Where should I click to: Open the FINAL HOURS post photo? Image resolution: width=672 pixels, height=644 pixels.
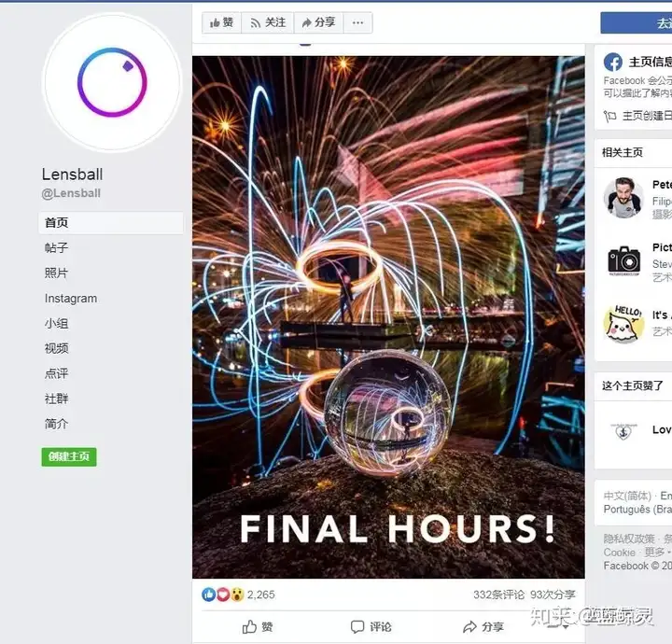click(388, 317)
